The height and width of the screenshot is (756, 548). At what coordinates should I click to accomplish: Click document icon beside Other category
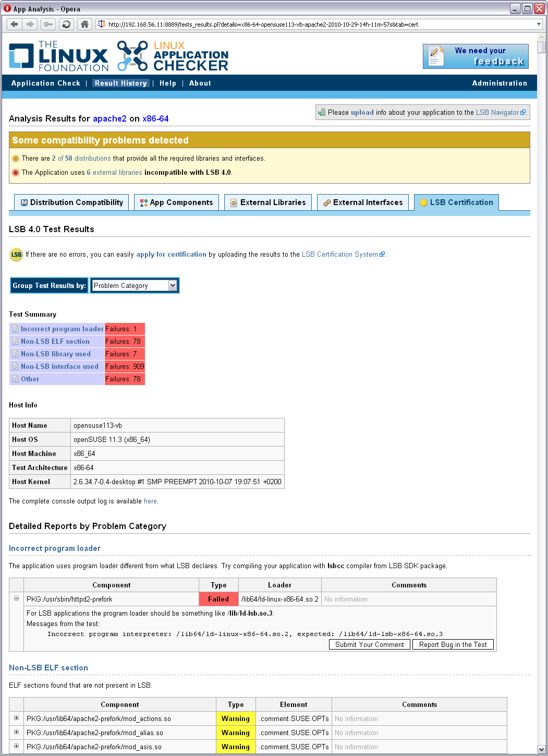15,379
